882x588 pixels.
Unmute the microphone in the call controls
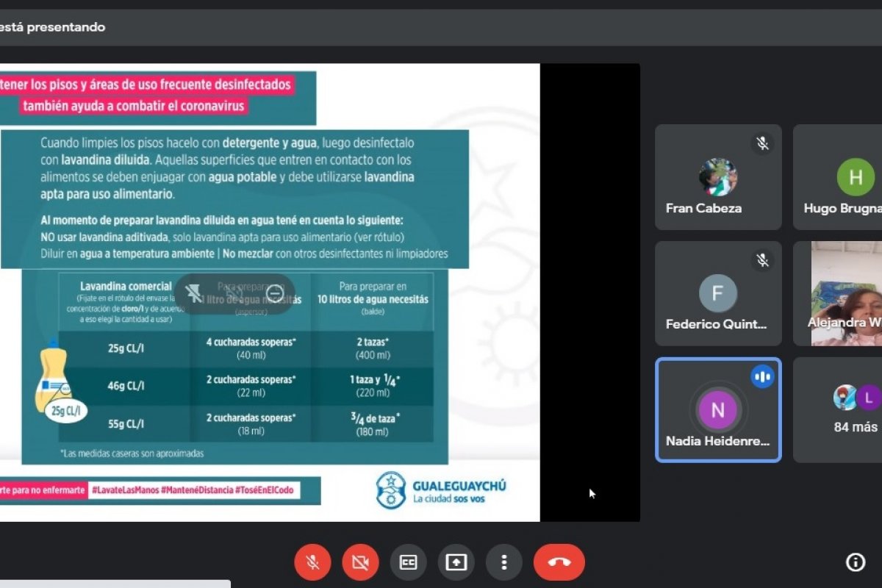point(312,562)
